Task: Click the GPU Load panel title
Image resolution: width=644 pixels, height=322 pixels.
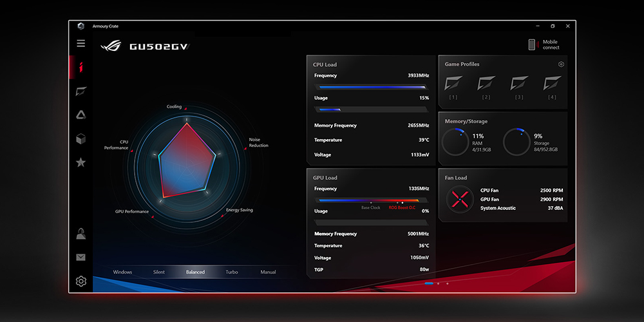Action: point(325,178)
